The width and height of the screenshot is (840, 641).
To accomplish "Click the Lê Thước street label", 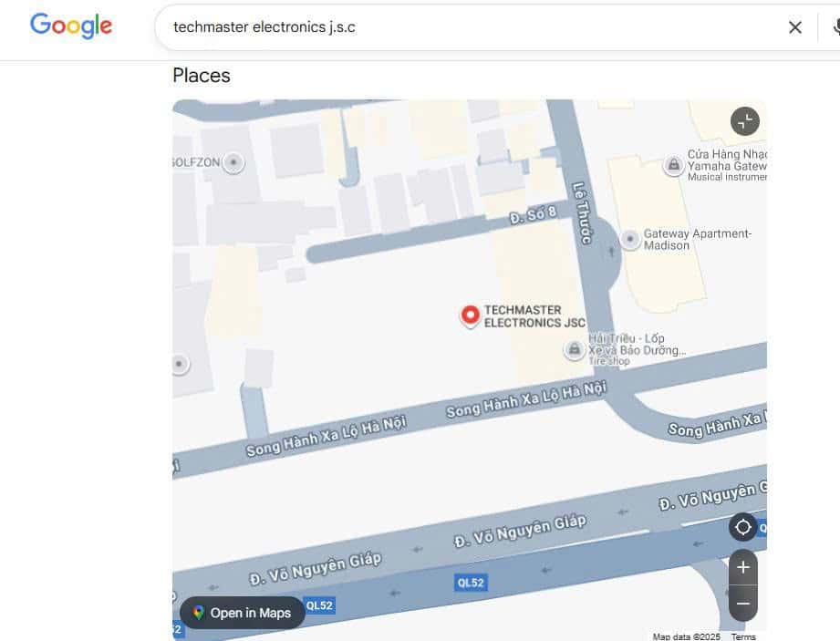I will [582, 213].
